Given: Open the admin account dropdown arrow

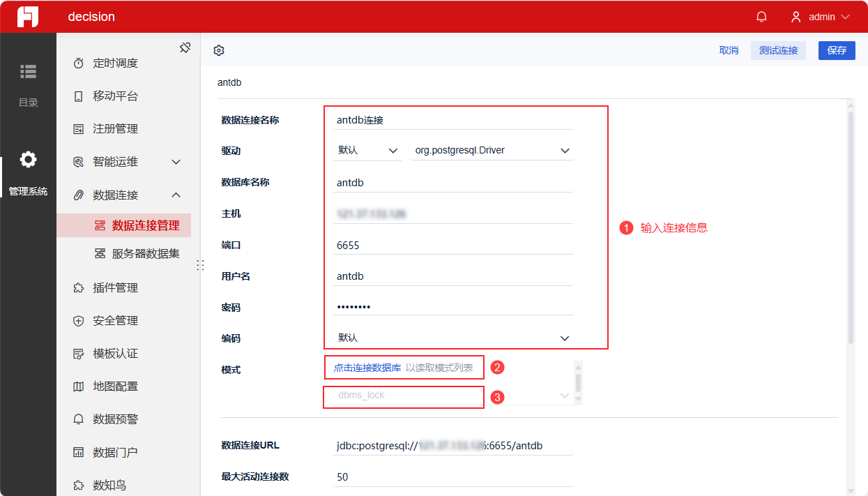Looking at the screenshot, I should (846, 17).
